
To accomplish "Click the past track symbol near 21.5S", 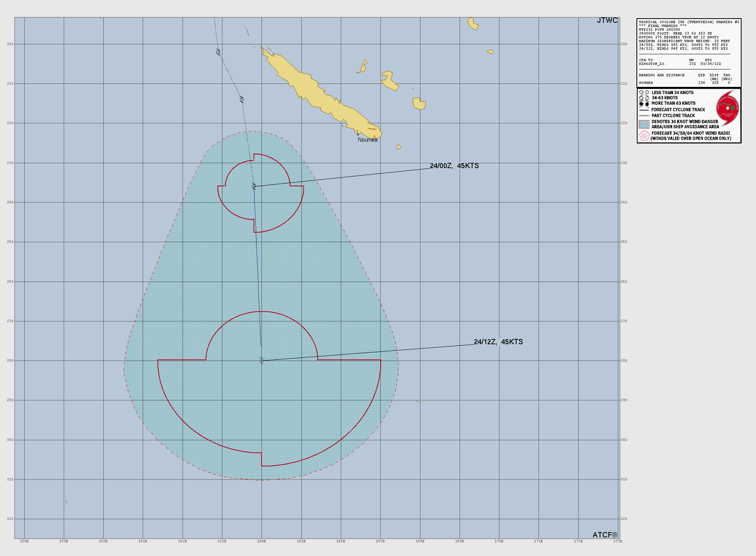I will click(x=241, y=99).
